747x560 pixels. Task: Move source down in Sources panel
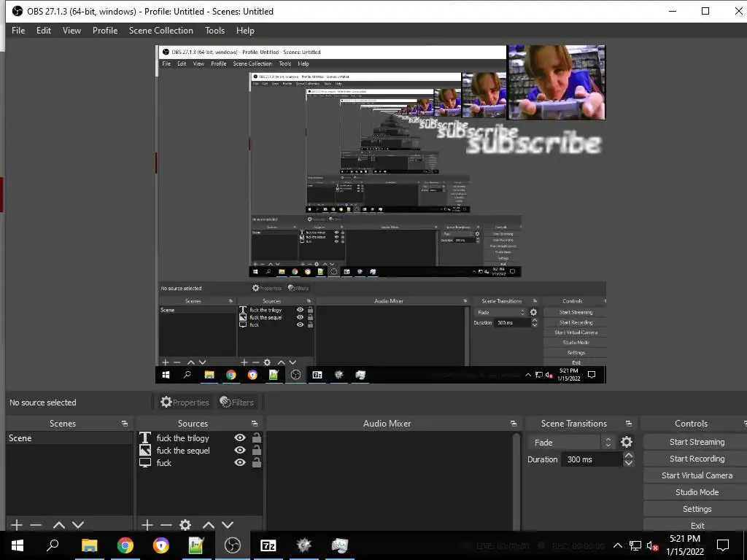tap(228, 525)
